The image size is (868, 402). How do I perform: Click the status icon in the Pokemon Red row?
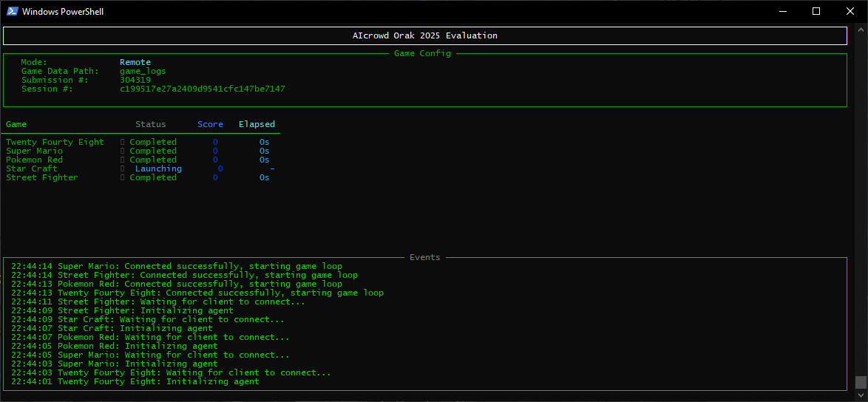pyautogui.click(x=123, y=160)
